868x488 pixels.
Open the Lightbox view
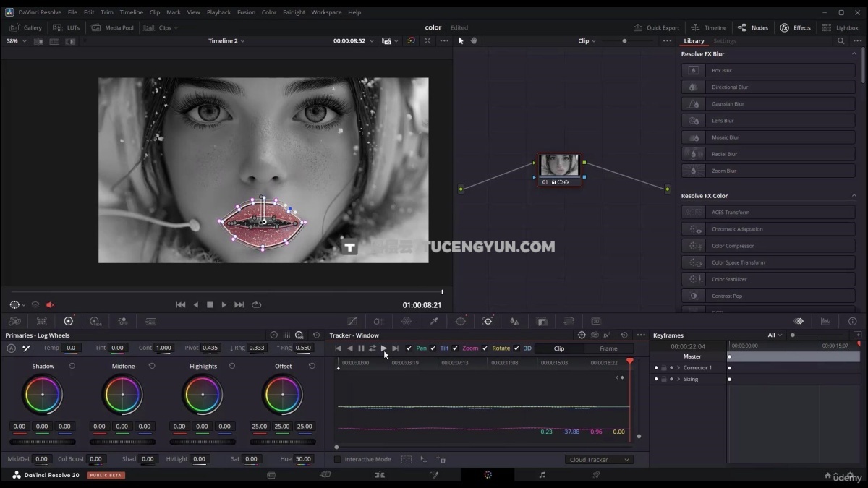coord(841,27)
